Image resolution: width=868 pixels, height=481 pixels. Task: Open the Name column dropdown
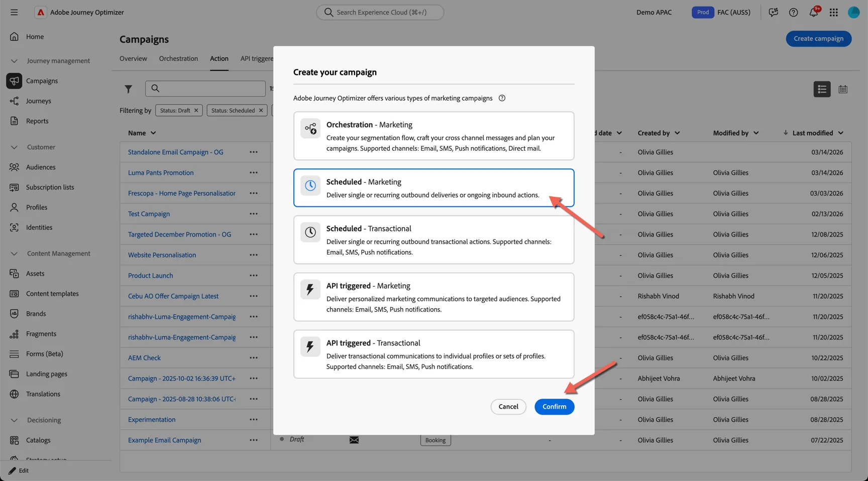[x=153, y=133]
